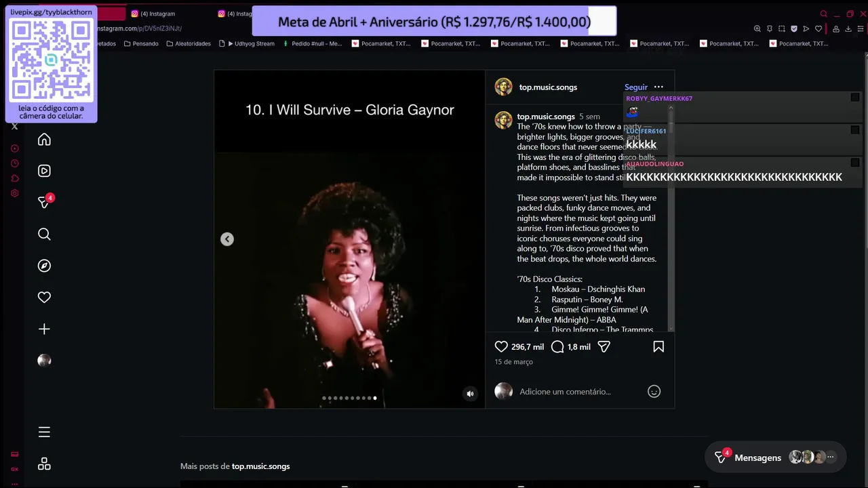Toggle video sound with speaker icon
Viewport: 868px width, 488px height.
(470, 394)
